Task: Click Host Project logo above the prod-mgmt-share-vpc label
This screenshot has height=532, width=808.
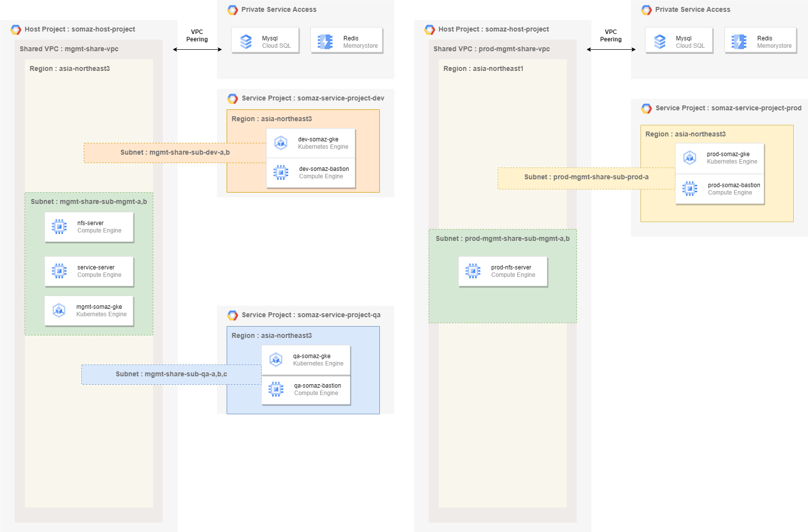Action: tap(430, 30)
